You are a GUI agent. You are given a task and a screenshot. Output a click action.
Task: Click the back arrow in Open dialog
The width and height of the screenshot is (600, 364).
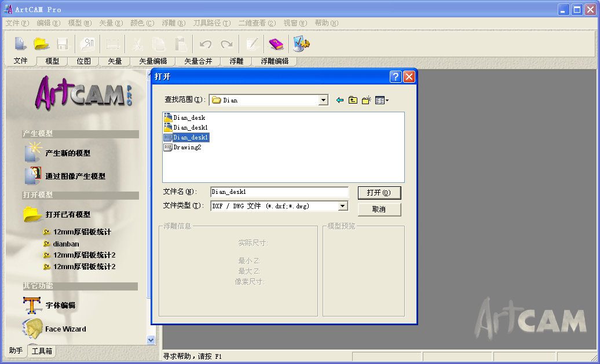[339, 100]
